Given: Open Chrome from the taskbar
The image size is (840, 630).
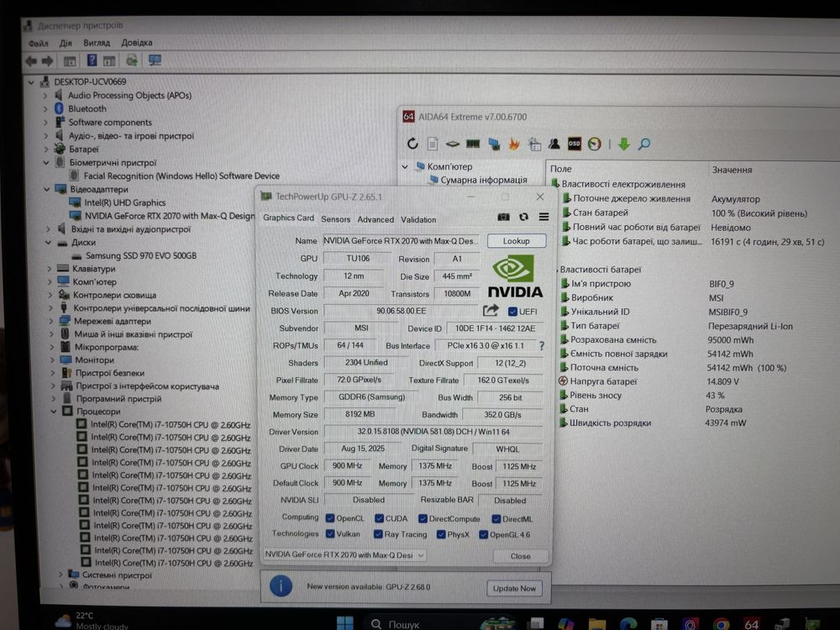Looking at the screenshot, I should point(721,623).
